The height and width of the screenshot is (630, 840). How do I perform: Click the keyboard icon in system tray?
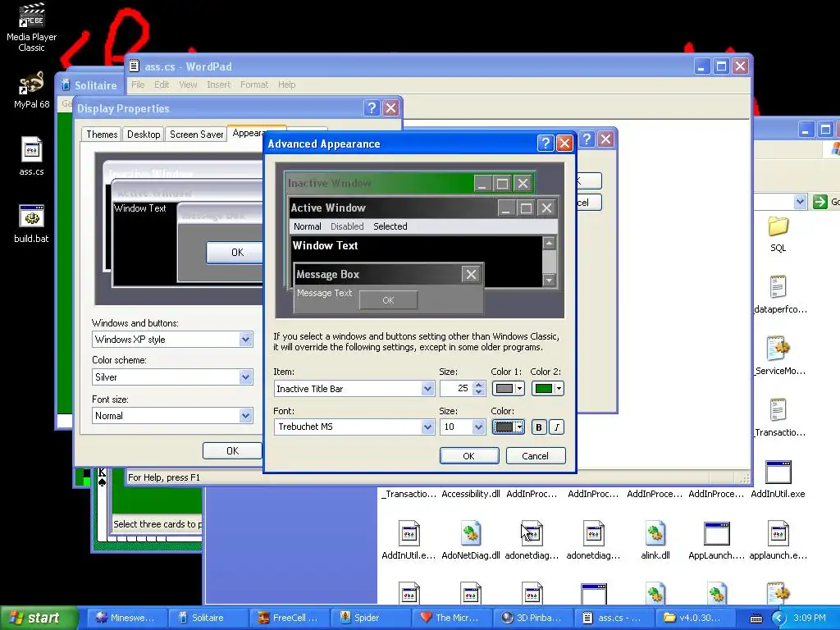pyautogui.click(x=756, y=619)
